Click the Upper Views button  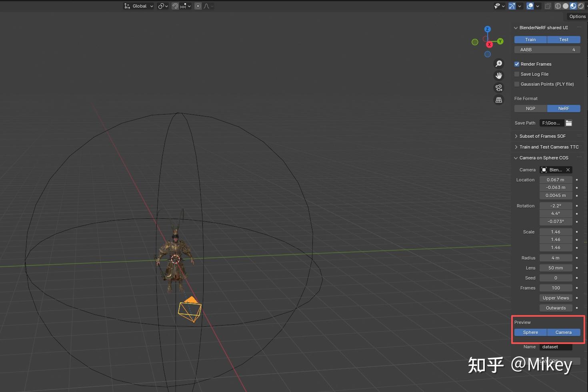pos(556,298)
